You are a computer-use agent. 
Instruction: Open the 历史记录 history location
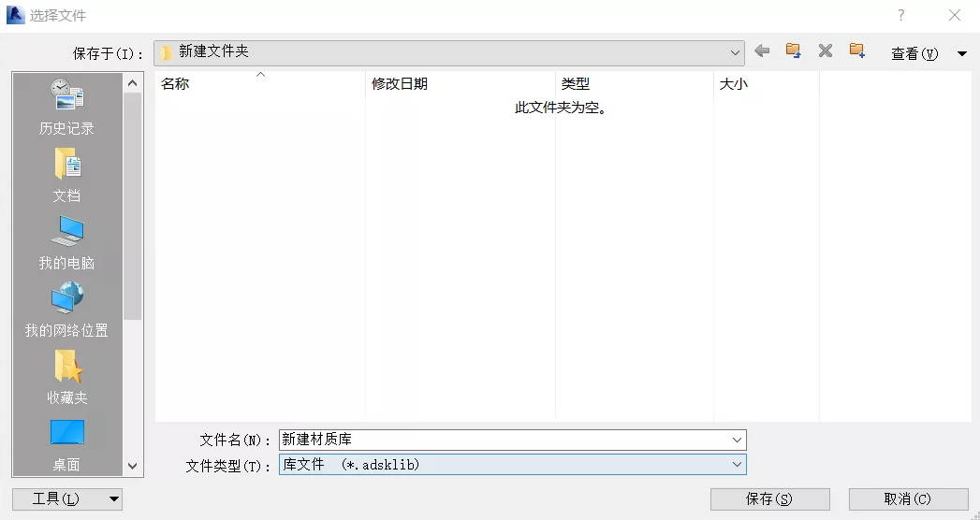pos(66,107)
